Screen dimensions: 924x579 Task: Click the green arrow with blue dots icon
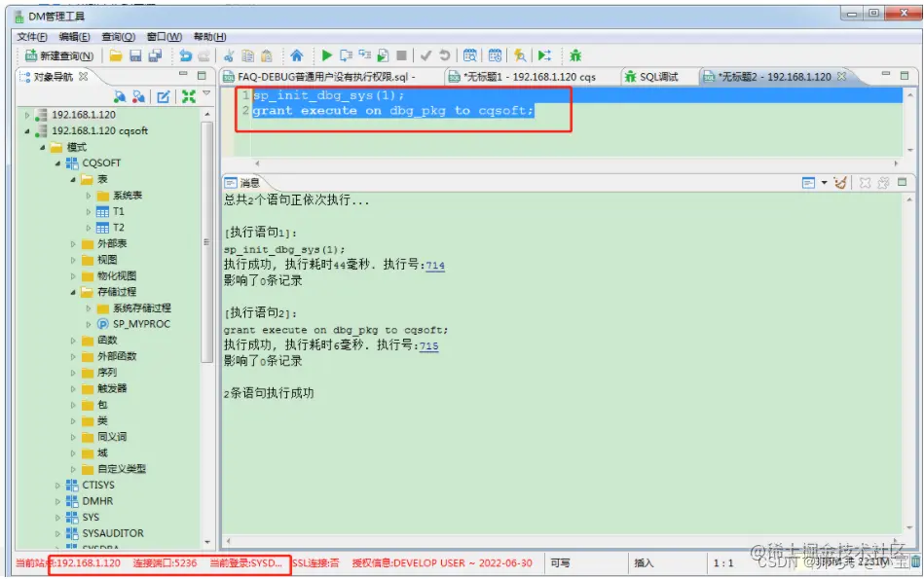544,56
